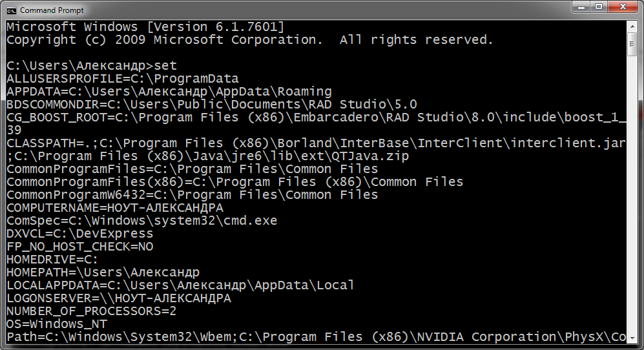644x350 pixels.
Task: Click the NUMBER_OF_PROCESSORS=2 line
Action: pyautogui.click(x=91, y=311)
